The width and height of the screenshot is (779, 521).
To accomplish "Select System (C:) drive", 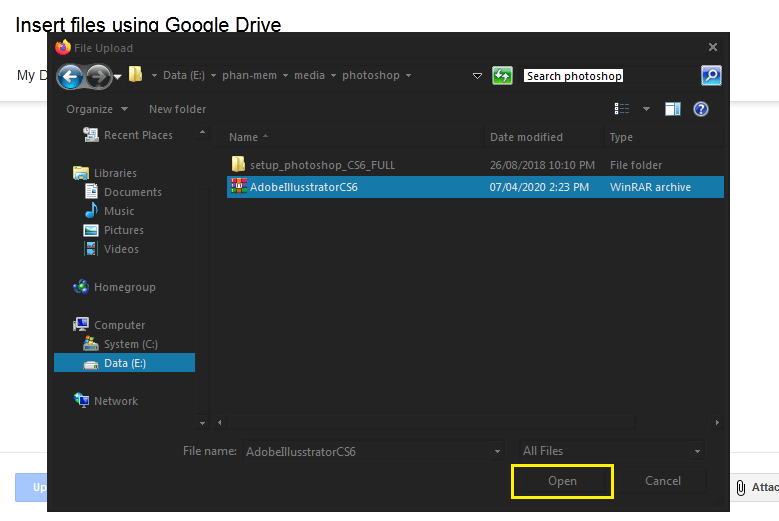I will coord(120,344).
